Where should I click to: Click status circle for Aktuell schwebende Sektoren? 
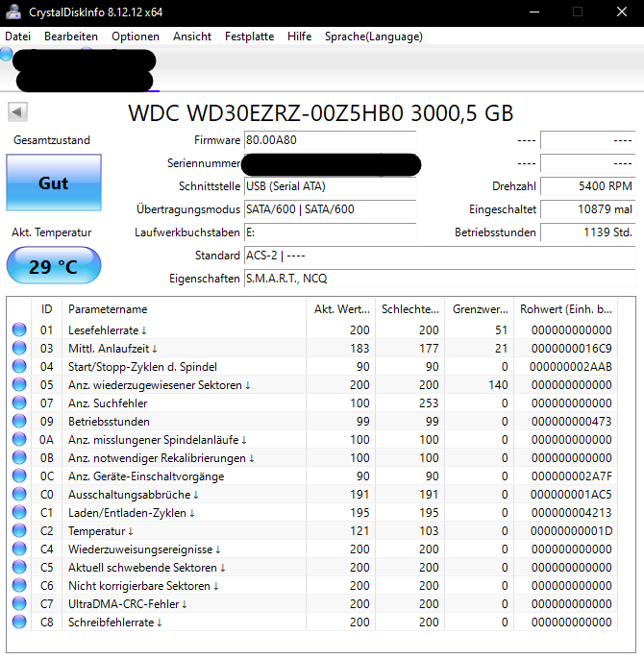tap(19, 568)
